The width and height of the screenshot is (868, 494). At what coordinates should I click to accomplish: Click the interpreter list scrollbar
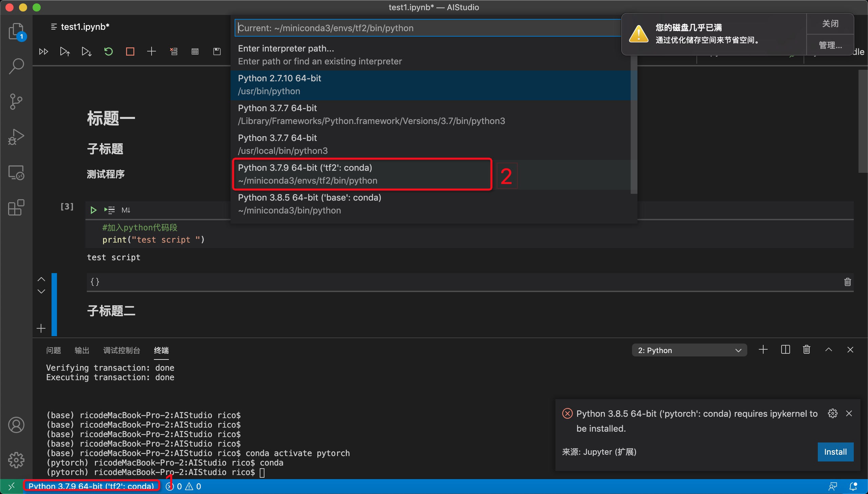tap(634, 126)
